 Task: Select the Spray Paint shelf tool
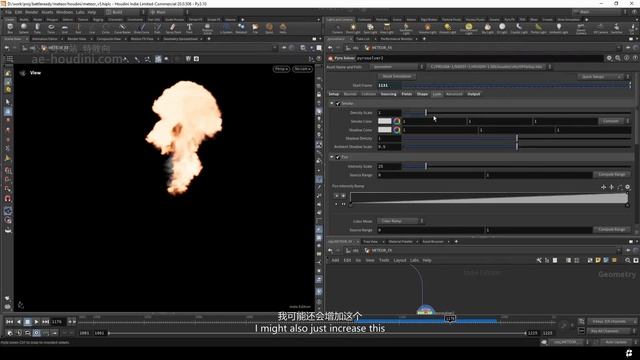tap(173, 28)
